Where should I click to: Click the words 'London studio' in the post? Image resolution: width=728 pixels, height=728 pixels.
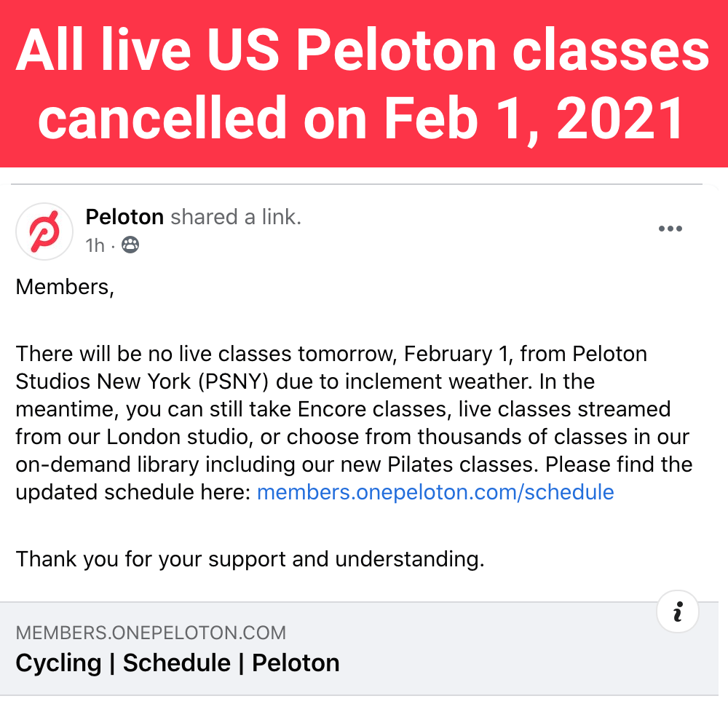pos(180,438)
